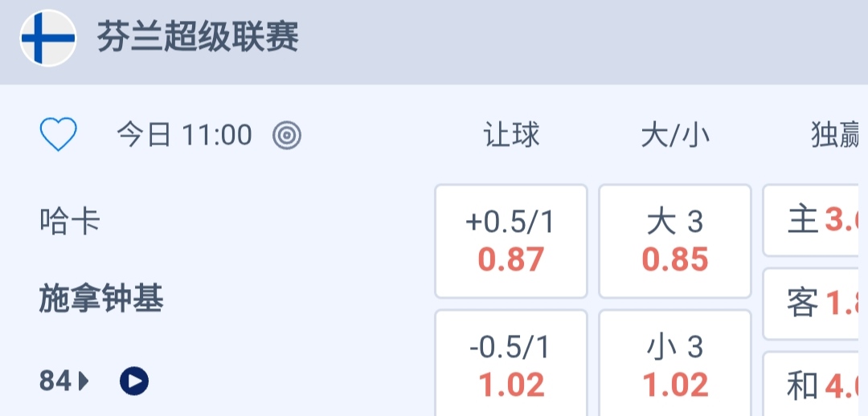Bet on 大 3 at 0.85
The height and width of the screenshot is (416, 868).
(x=675, y=241)
